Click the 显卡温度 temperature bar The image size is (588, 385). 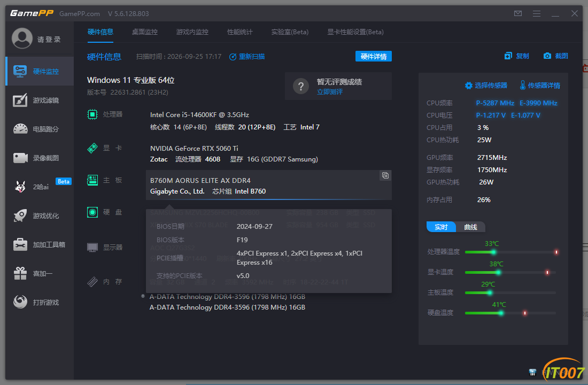click(x=510, y=272)
